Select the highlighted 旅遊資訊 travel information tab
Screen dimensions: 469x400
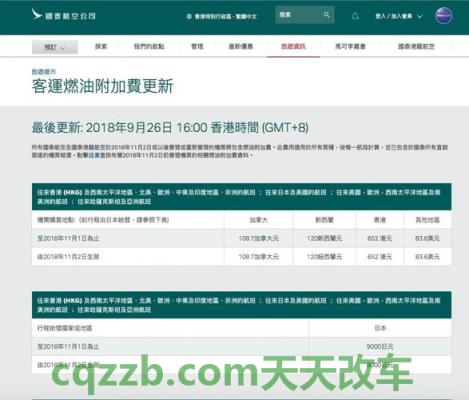pos(293,46)
